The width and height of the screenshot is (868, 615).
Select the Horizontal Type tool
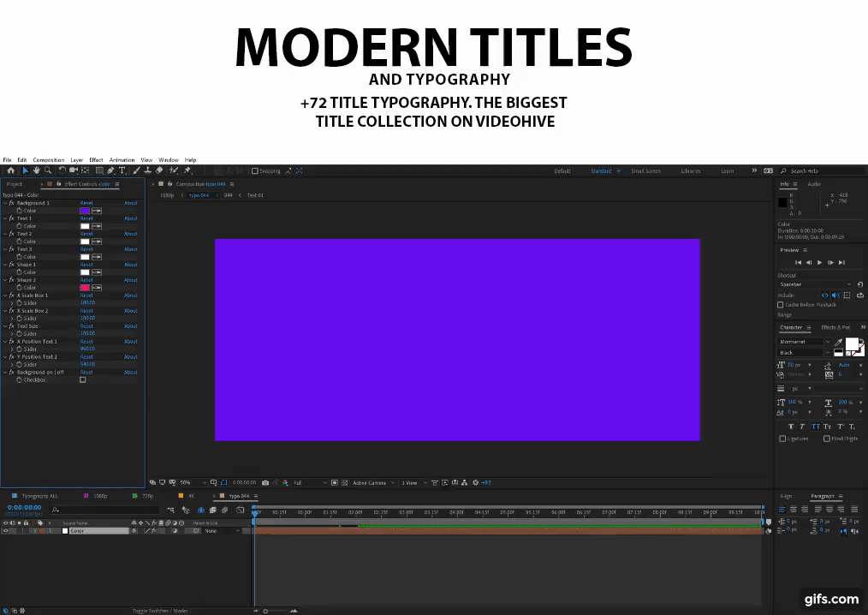[x=122, y=170]
